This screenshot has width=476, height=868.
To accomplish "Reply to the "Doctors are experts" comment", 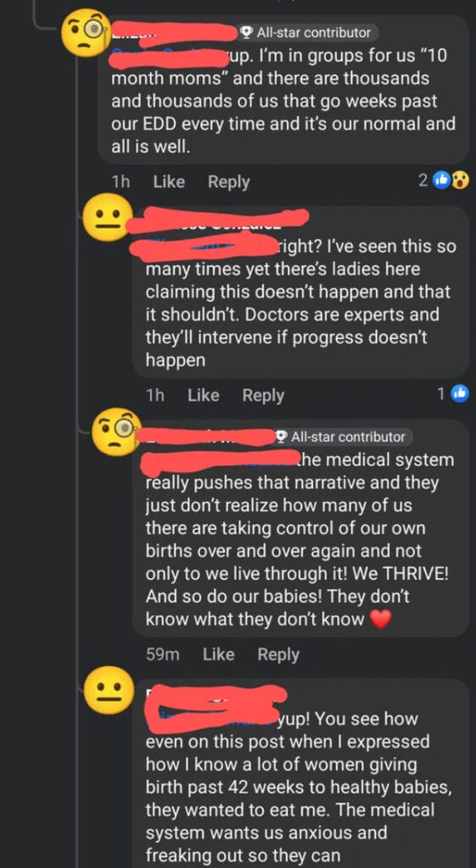I will [x=263, y=395].
